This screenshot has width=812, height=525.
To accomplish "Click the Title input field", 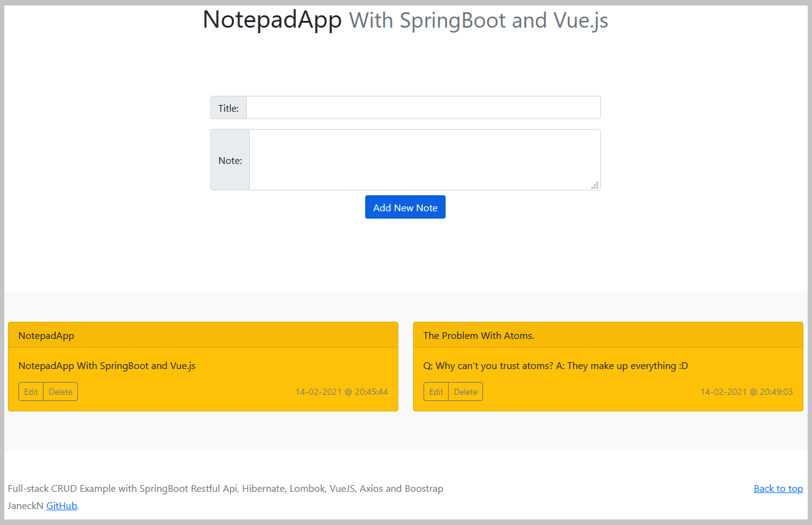I will 423,107.
